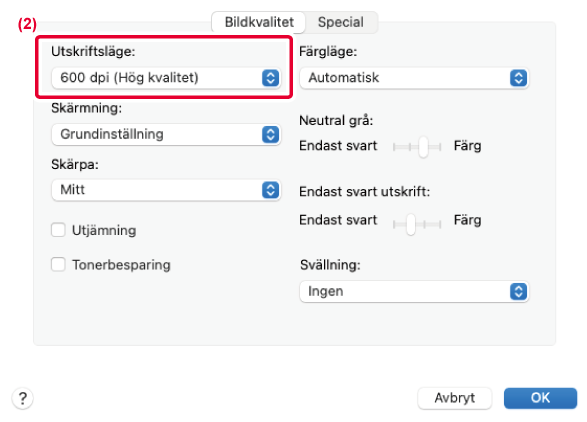587x422 pixels.
Task: Click the blue arrows on Skärpa dropdown
Action: (x=270, y=190)
